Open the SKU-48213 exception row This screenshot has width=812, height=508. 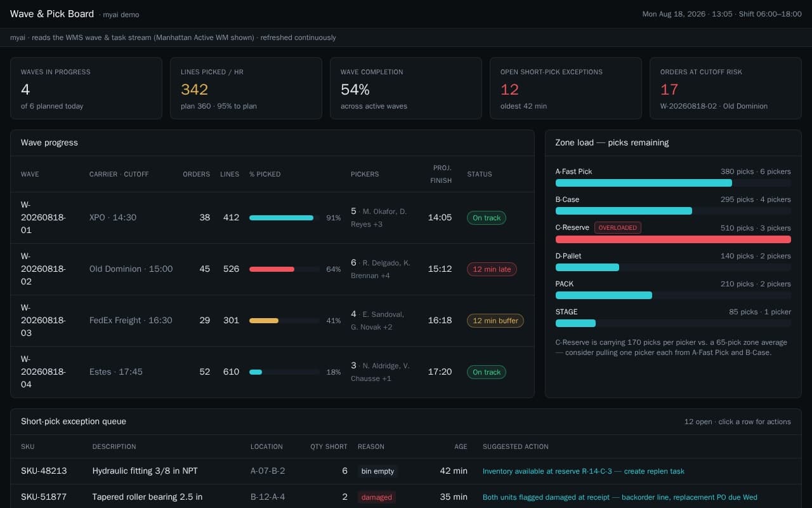[x=406, y=471]
